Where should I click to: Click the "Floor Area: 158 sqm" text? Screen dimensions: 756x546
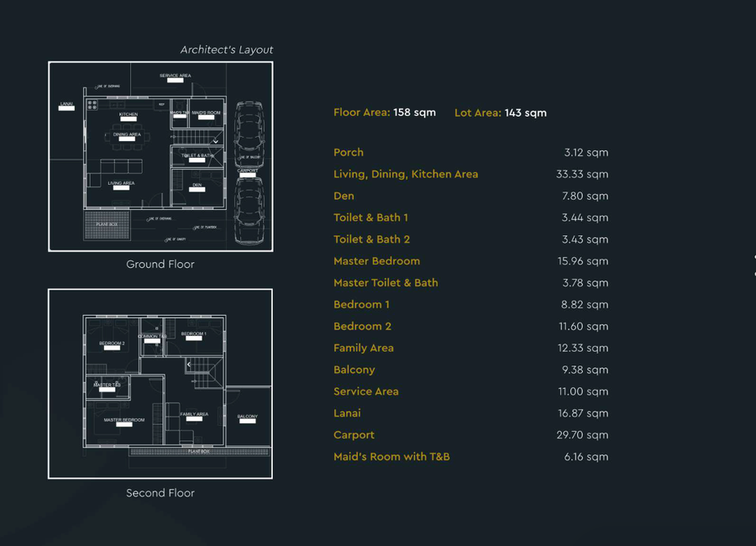(385, 113)
